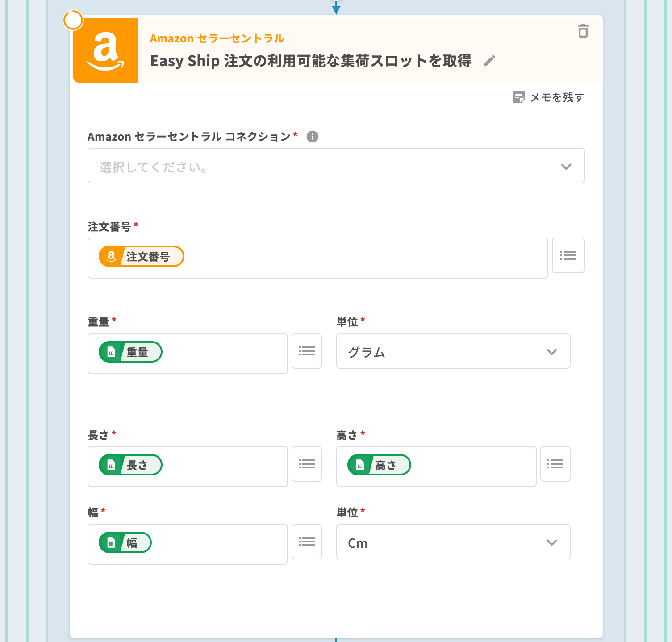Select the green 長さ spreadsheet pill
The image size is (672, 642).
coord(130,465)
